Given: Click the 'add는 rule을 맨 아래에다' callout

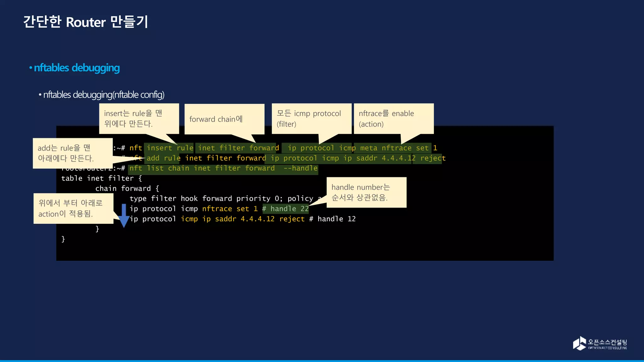Looking at the screenshot, I should [72, 153].
